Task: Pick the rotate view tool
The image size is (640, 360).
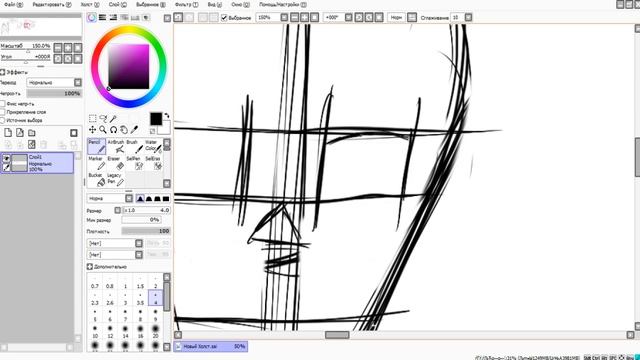Action: click(113, 129)
